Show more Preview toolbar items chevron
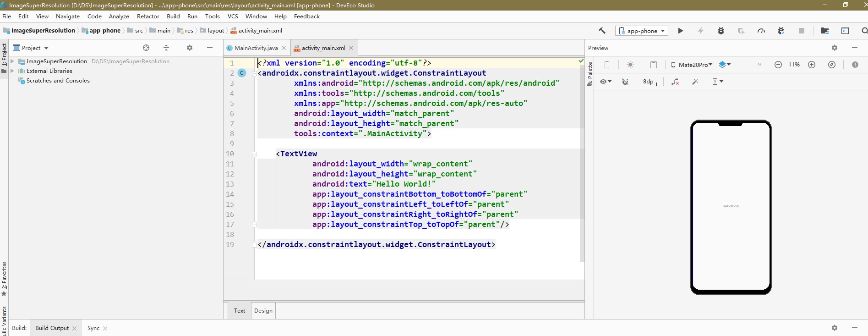The width and height of the screenshot is (868, 336). (759, 65)
